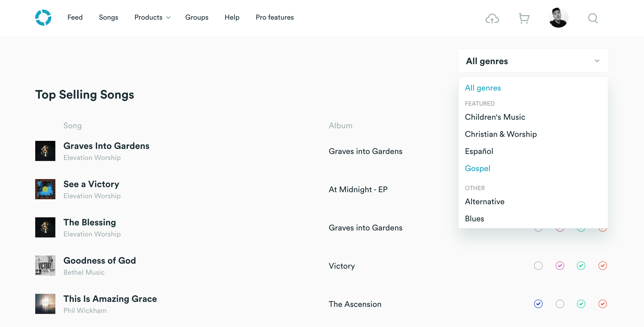This screenshot has width=644, height=327.
Task: Open the Help page
Action: (x=232, y=17)
